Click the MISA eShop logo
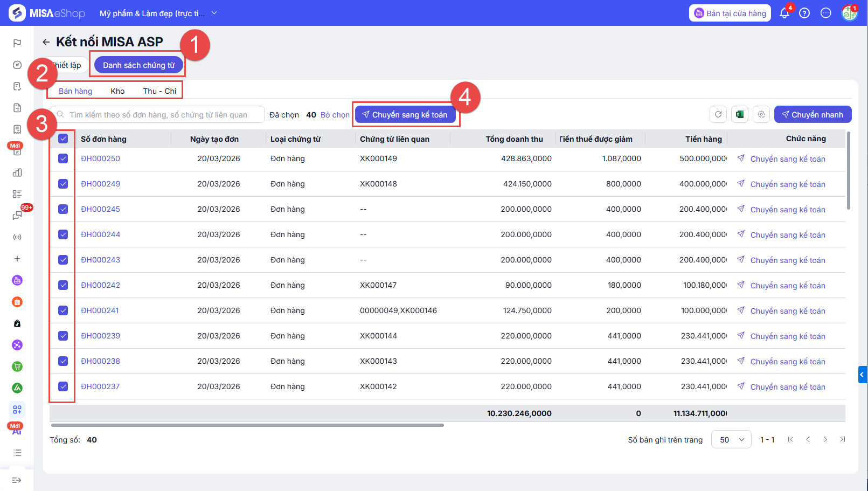 (47, 13)
